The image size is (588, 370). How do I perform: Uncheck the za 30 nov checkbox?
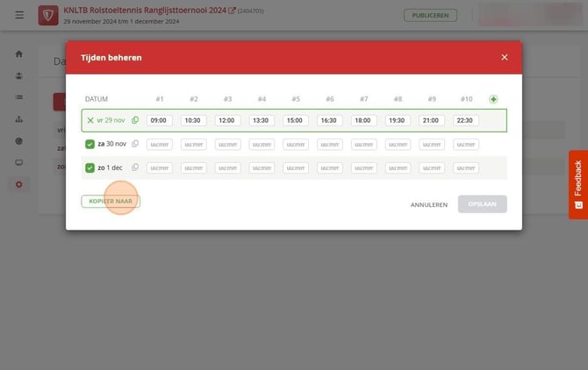(90, 144)
